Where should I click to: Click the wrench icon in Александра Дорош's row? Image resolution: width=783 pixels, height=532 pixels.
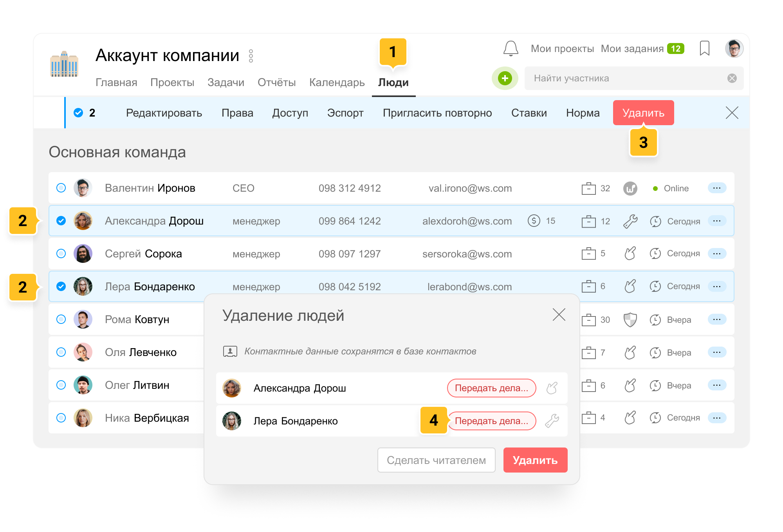tap(630, 221)
